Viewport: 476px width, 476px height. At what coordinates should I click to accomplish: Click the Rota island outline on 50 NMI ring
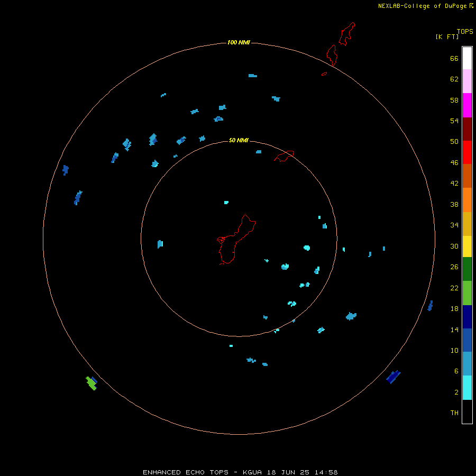284,156
